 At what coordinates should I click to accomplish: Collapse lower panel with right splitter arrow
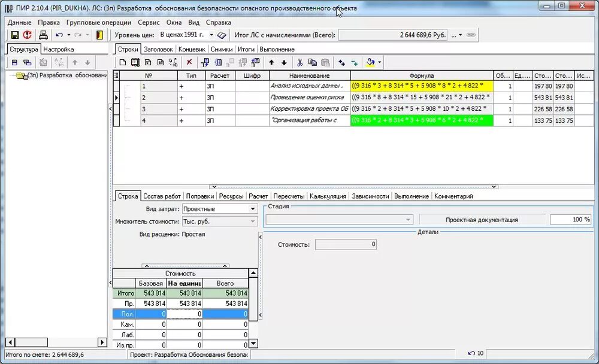[494, 187]
